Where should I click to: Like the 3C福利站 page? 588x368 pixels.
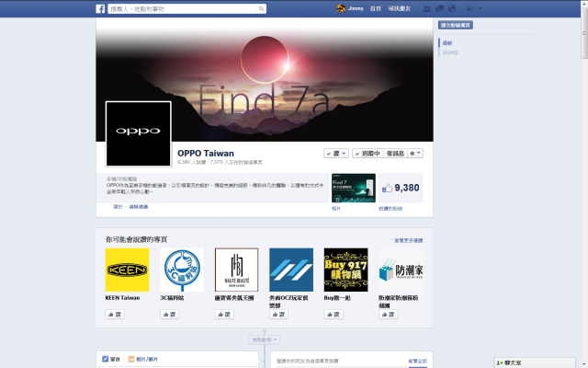(169, 315)
